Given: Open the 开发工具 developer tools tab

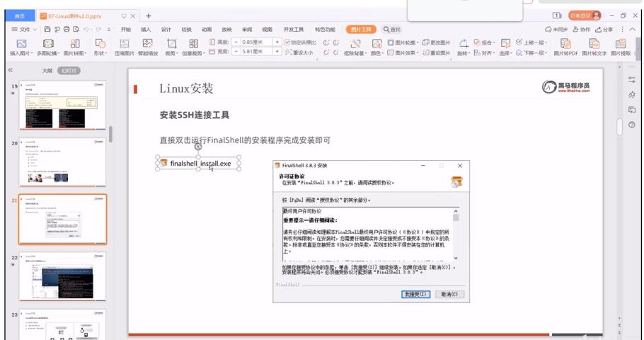Looking at the screenshot, I should (x=293, y=29).
